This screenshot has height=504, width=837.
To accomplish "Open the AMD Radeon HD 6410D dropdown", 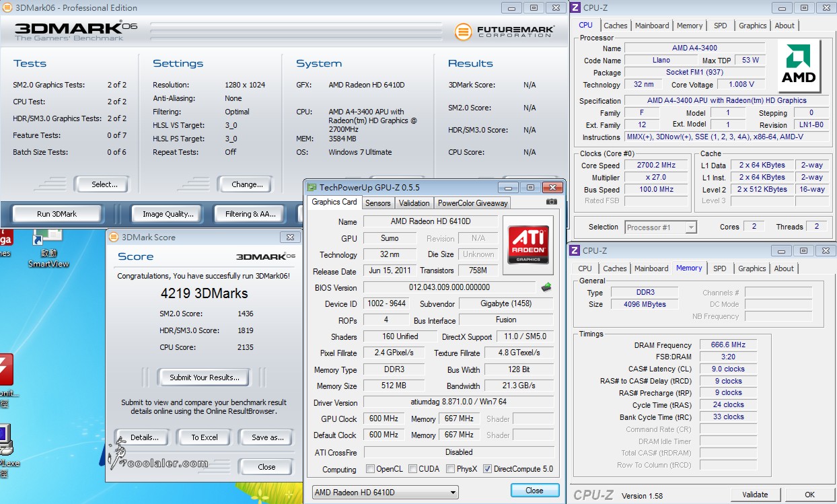I will tap(386, 493).
